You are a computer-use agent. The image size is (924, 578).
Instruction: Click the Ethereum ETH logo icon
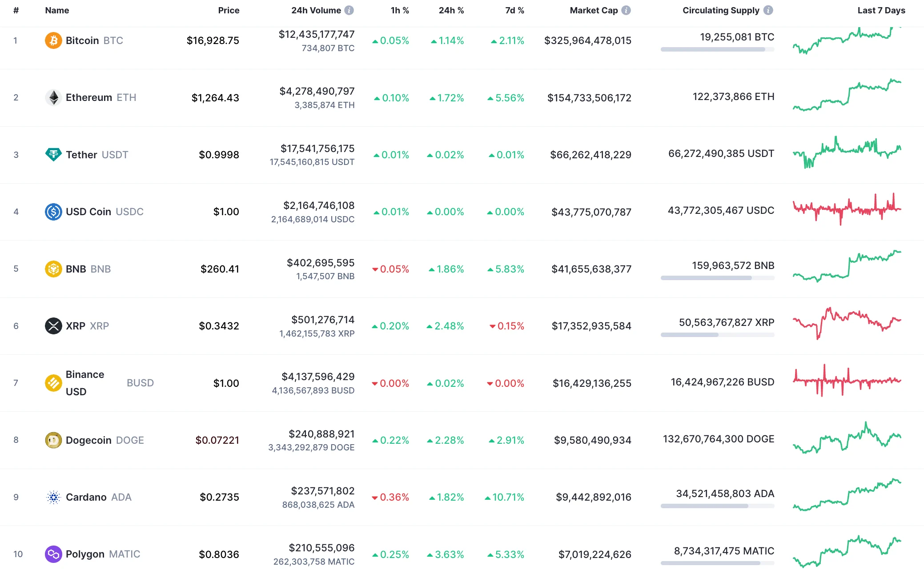(53, 97)
